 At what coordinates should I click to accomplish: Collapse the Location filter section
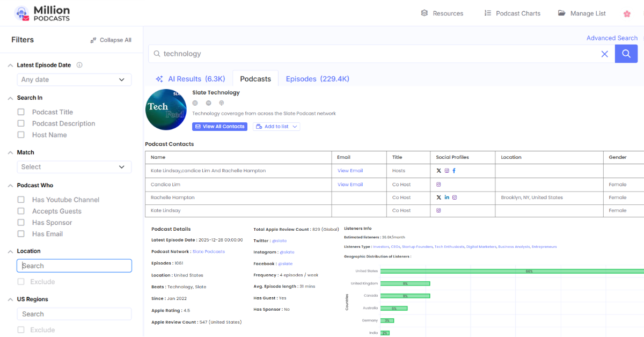click(x=10, y=251)
